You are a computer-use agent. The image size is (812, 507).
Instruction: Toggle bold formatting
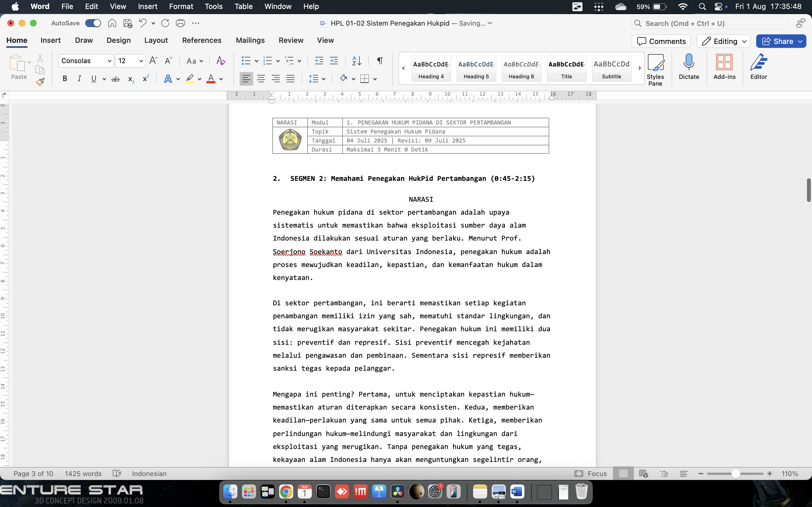65,79
